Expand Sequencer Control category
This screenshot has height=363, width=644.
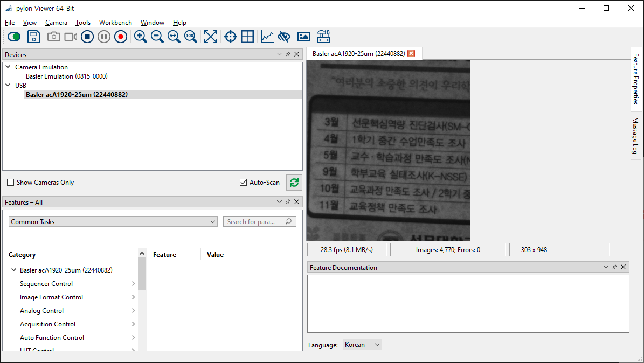tap(133, 284)
